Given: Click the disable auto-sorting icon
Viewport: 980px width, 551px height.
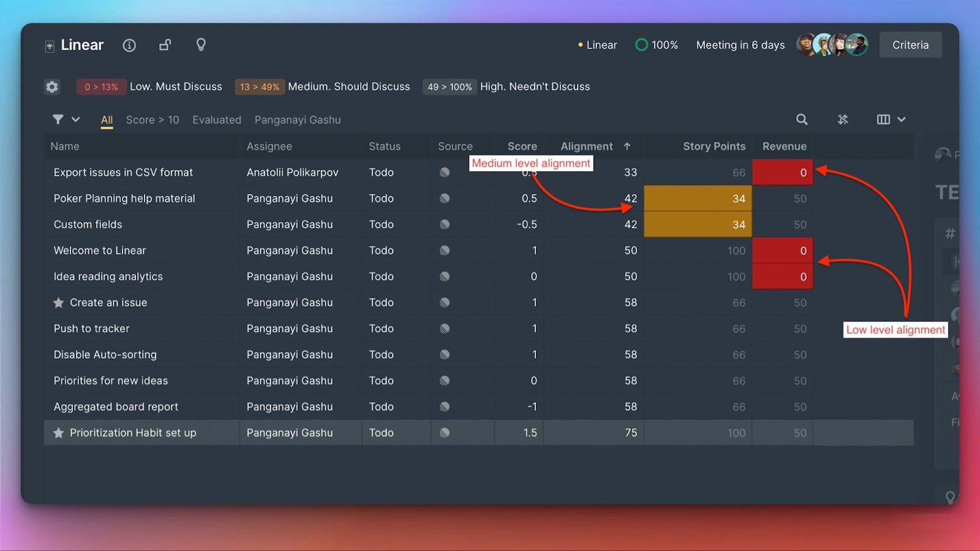Looking at the screenshot, I should [843, 119].
